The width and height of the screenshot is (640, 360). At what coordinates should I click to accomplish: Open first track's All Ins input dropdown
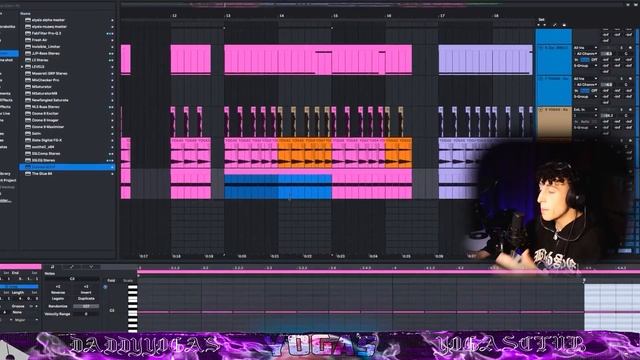pos(586,48)
